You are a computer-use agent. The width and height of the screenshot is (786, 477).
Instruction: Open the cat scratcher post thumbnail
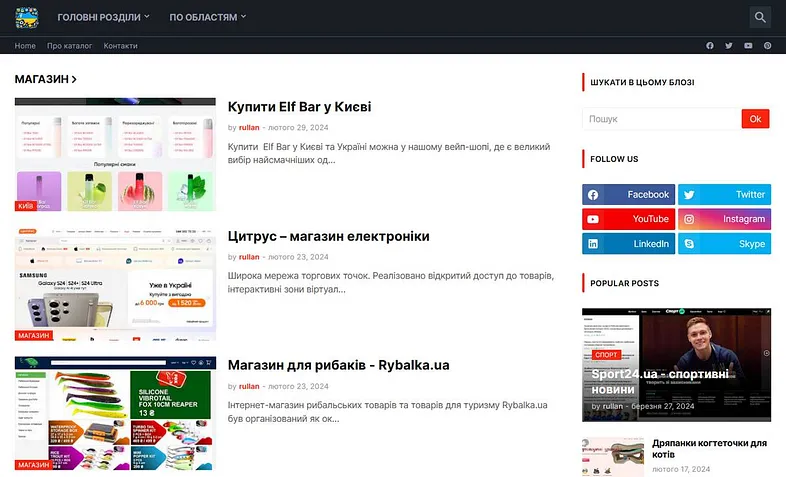point(613,457)
